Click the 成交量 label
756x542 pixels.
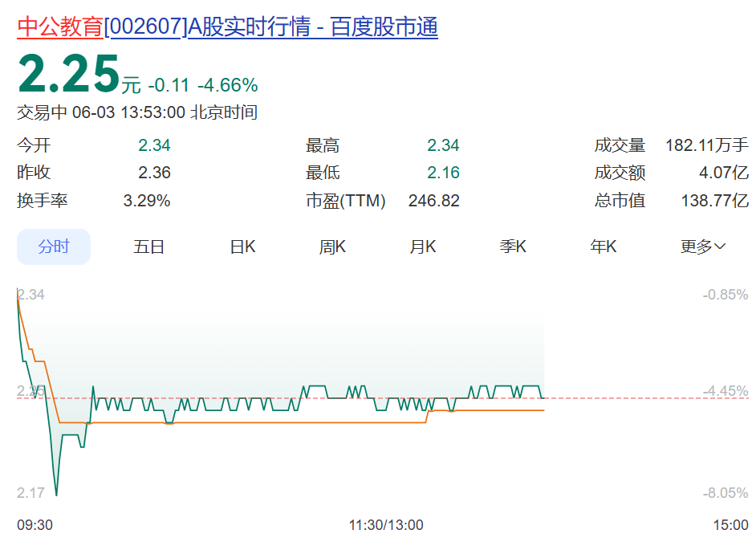point(620,145)
